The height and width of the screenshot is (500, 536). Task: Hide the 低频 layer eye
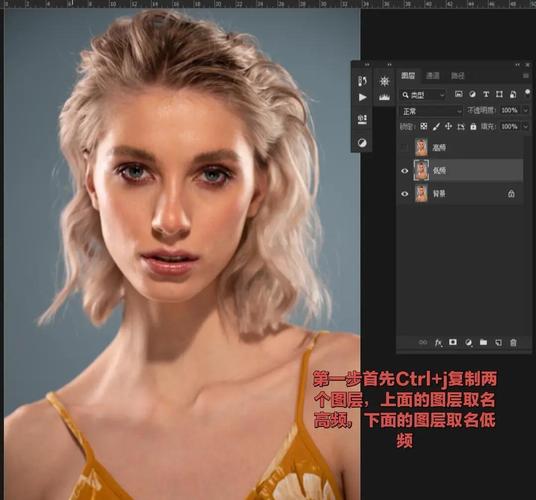pyautogui.click(x=405, y=171)
